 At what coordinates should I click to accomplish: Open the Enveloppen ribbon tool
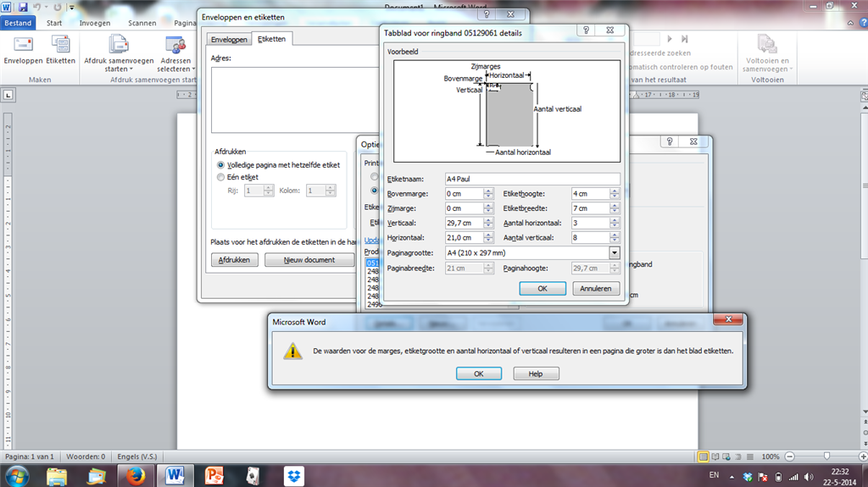pyautogui.click(x=23, y=50)
